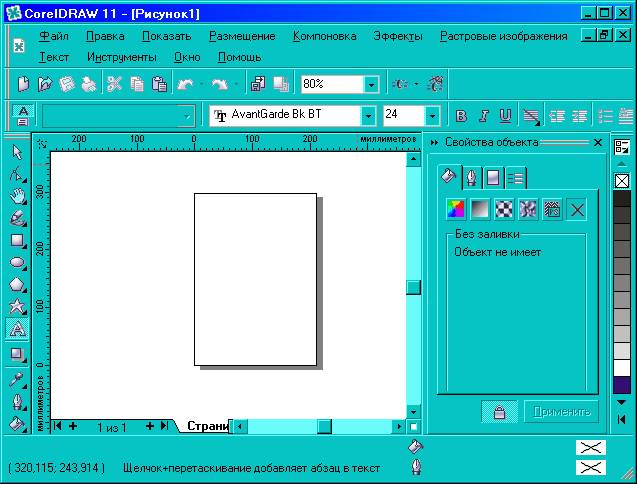Choose Fountain gradient fill type
This screenshot has height=484, width=637.
pyautogui.click(x=480, y=210)
